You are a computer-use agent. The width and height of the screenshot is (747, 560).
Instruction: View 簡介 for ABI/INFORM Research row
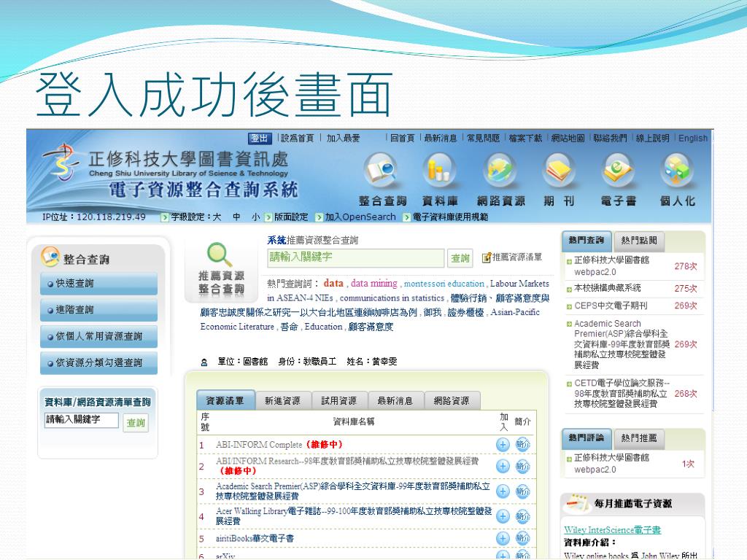(522, 466)
